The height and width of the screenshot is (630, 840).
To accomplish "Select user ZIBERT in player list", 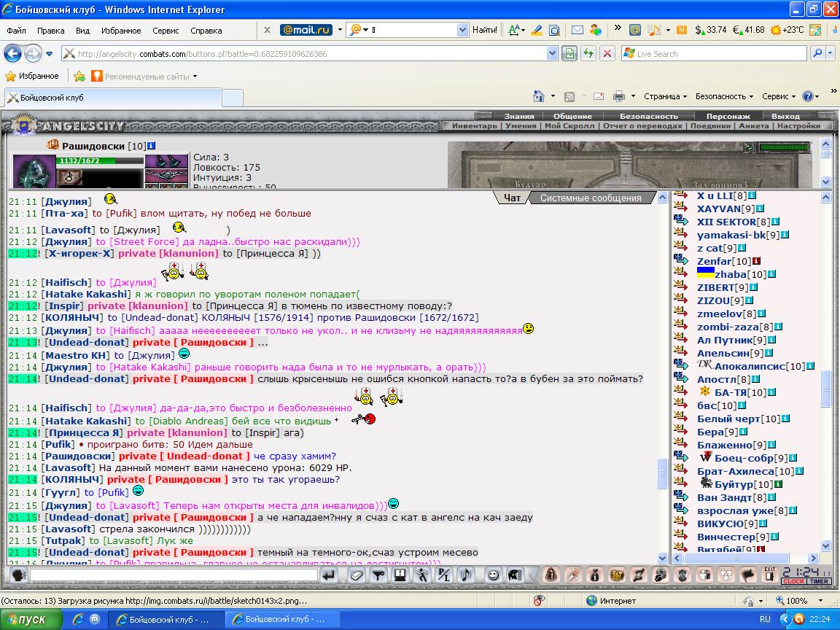I will click(715, 288).
